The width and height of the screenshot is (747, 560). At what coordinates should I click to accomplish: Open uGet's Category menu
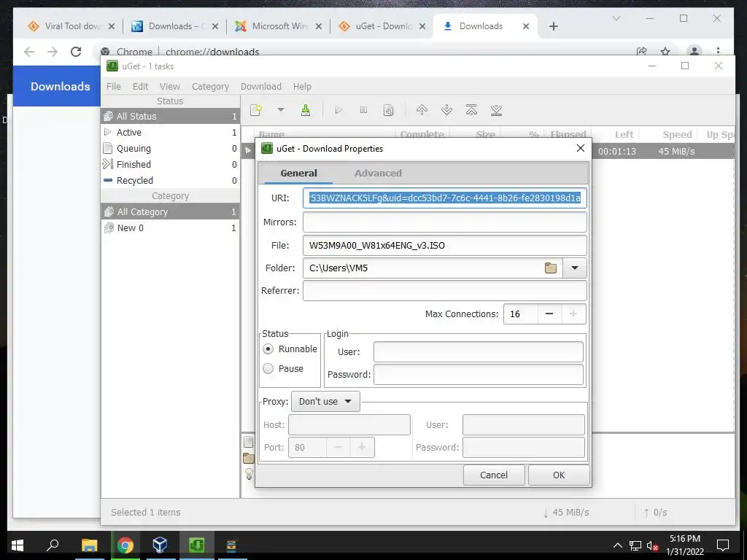[x=210, y=86]
